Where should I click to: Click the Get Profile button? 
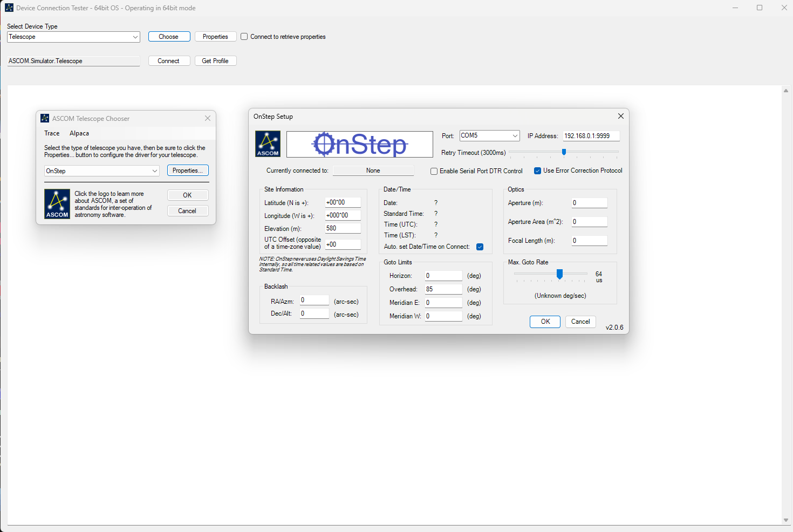tap(215, 61)
